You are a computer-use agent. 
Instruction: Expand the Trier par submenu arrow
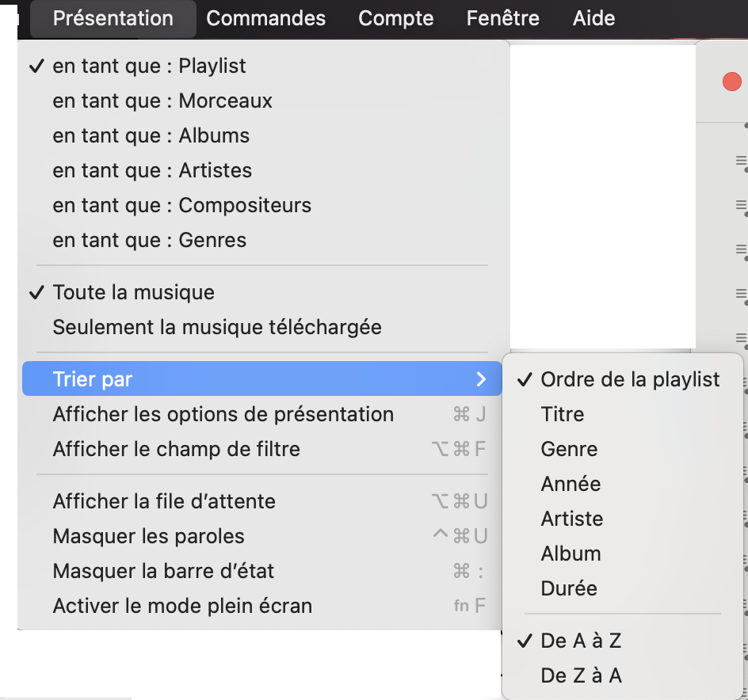481,379
